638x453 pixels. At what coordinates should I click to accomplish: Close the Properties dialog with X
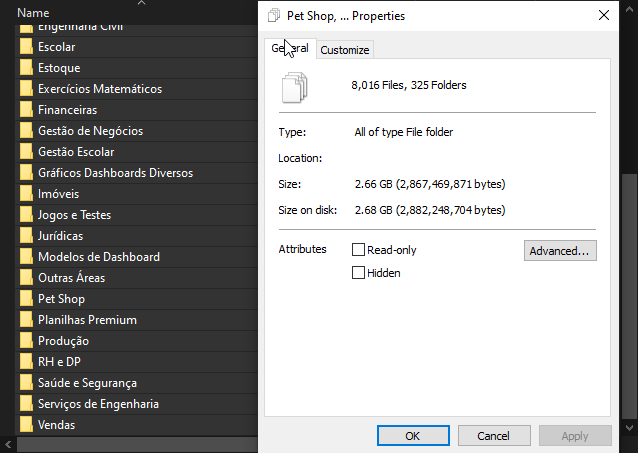click(x=604, y=15)
